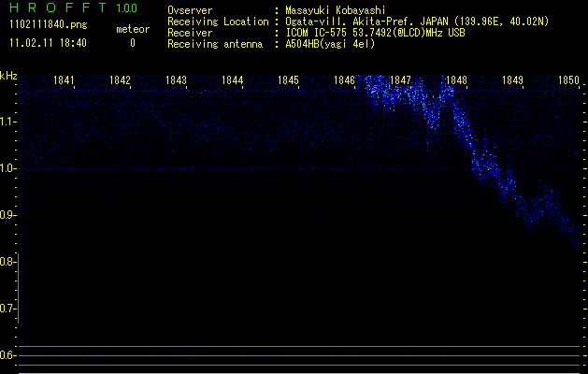The height and width of the screenshot is (374, 588).
Task: Select the ICOM IC-575 53.7492 MHz USB text
Action: [x=376, y=33]
